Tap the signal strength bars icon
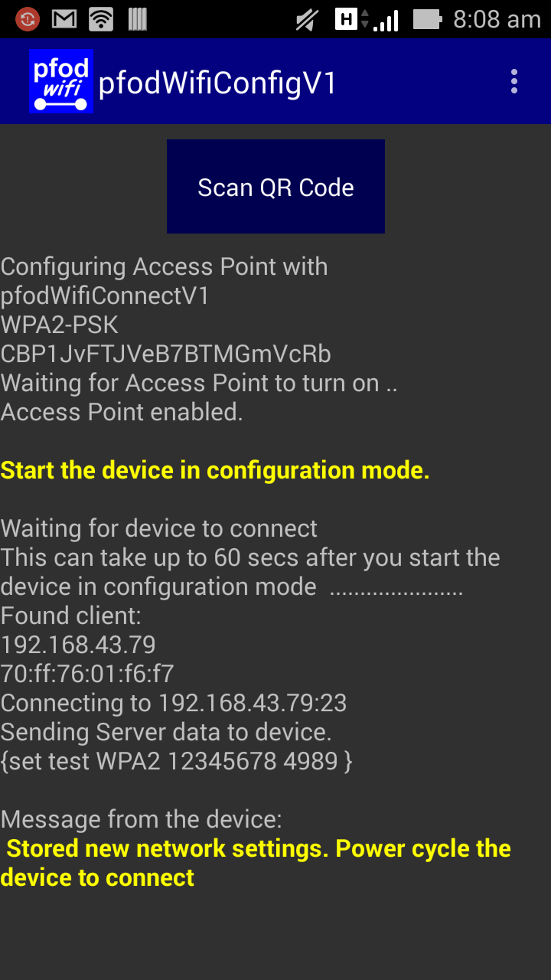 click(x=386, y=20)
